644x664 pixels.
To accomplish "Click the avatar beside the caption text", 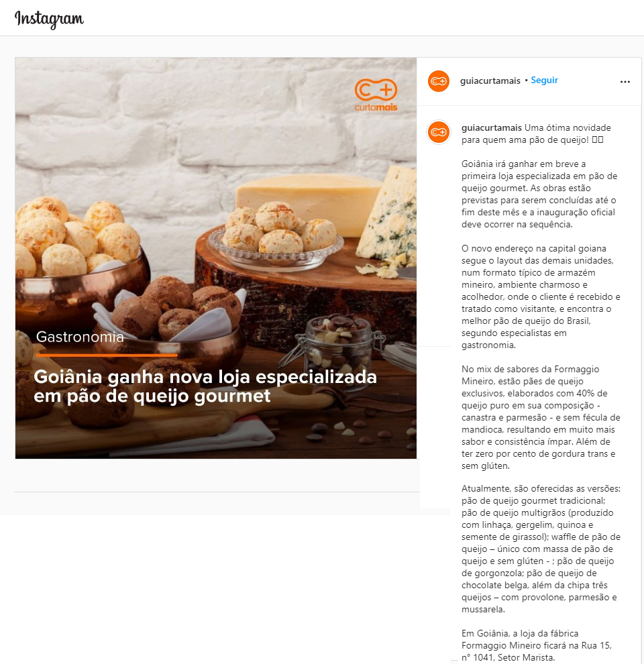I will click(439, 132).
